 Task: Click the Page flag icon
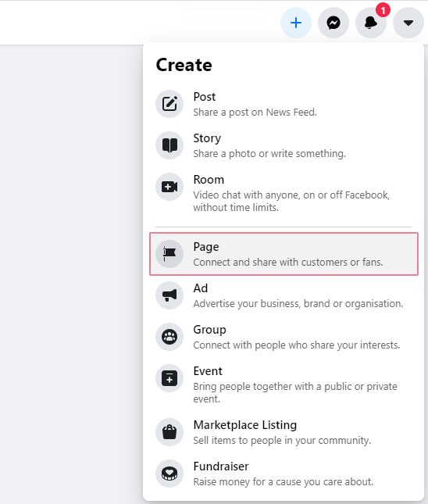pyautogui.click(x=169, y=254)
